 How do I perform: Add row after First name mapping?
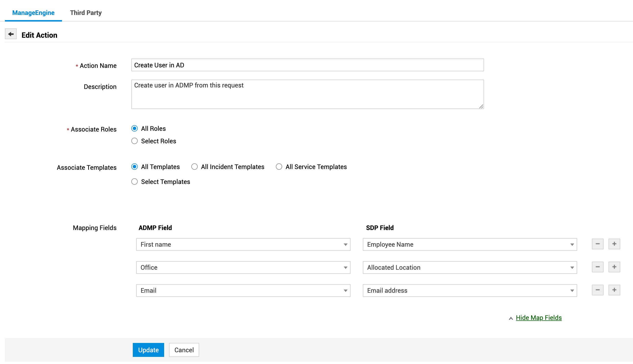(614, 244)
